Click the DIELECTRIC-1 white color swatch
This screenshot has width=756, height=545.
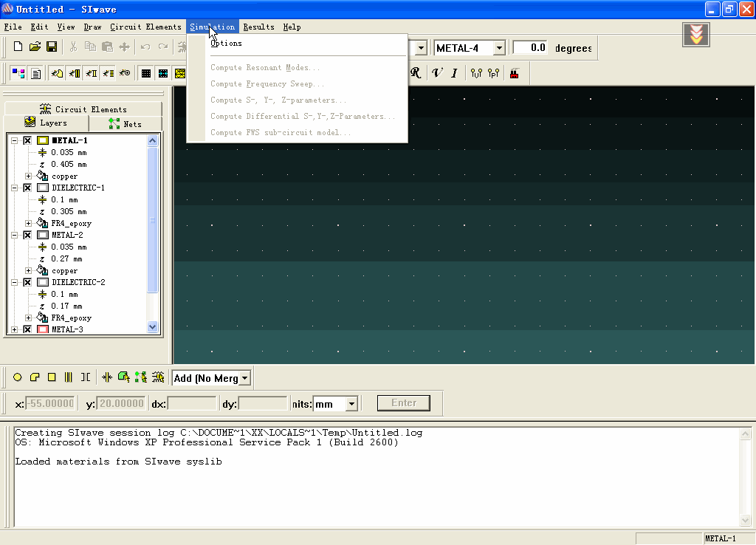[x=43, y=188]
